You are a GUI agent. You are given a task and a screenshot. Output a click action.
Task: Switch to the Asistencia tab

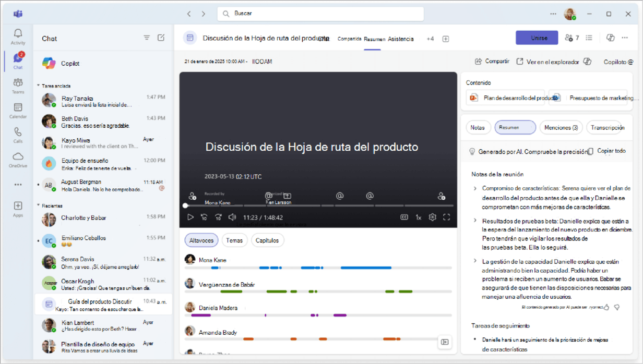point(400,39)
